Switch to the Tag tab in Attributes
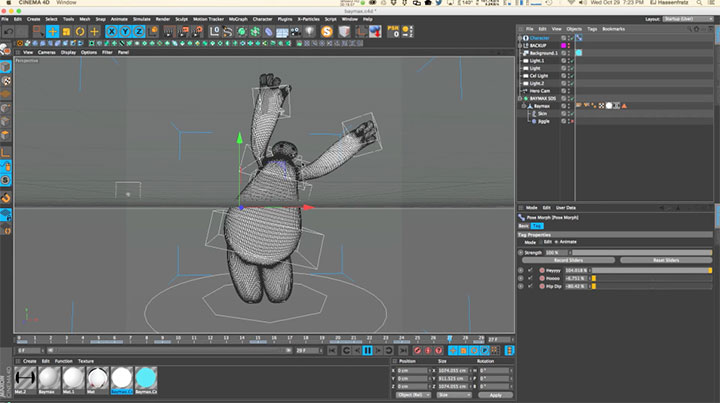This screenshot has height=403, width=720. point(537,226)
